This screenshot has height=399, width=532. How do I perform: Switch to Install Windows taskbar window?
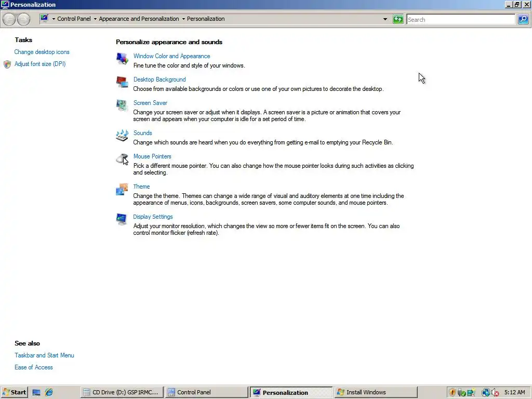tap(376, 393)
